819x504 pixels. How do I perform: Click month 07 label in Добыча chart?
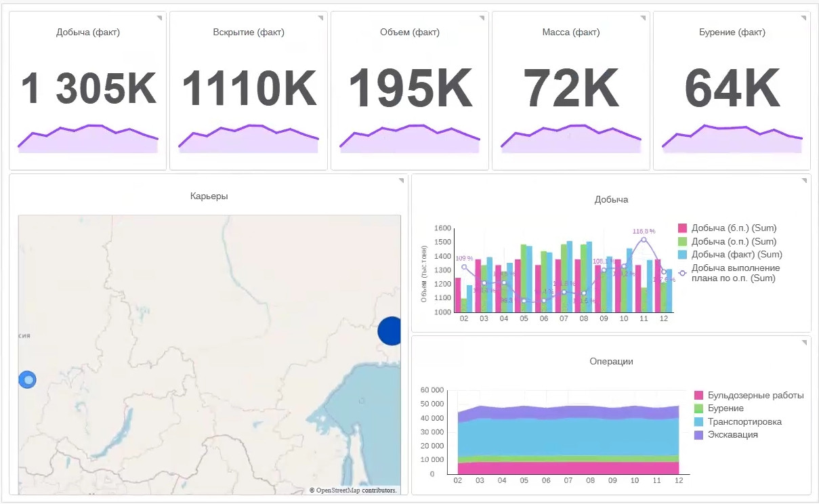pos(564,318)
